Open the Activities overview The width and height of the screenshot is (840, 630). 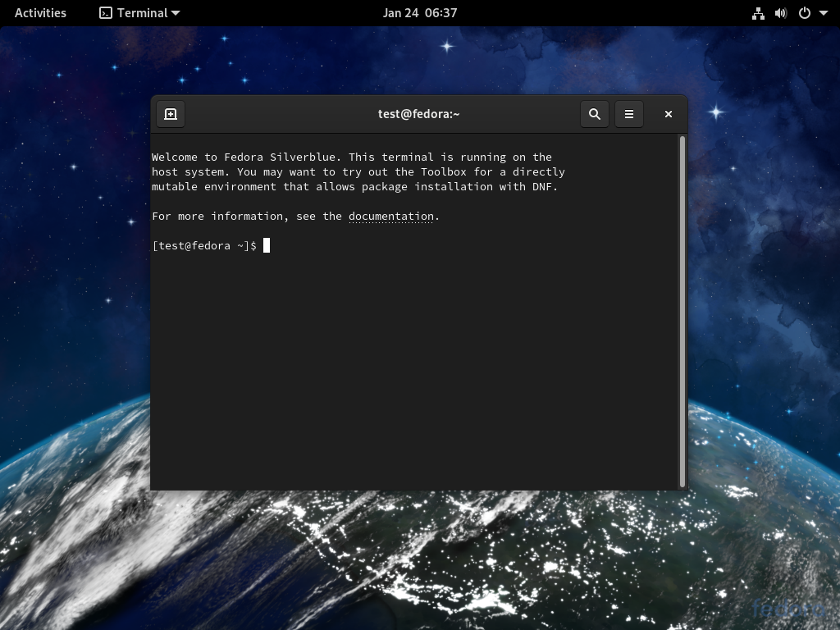(x=40, y=13)
